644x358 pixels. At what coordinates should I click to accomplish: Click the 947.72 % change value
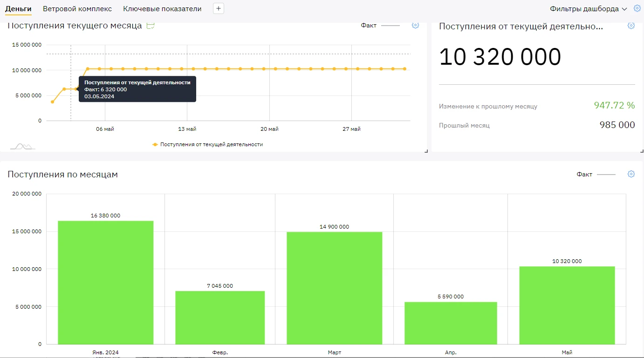(x=614, y=105)
